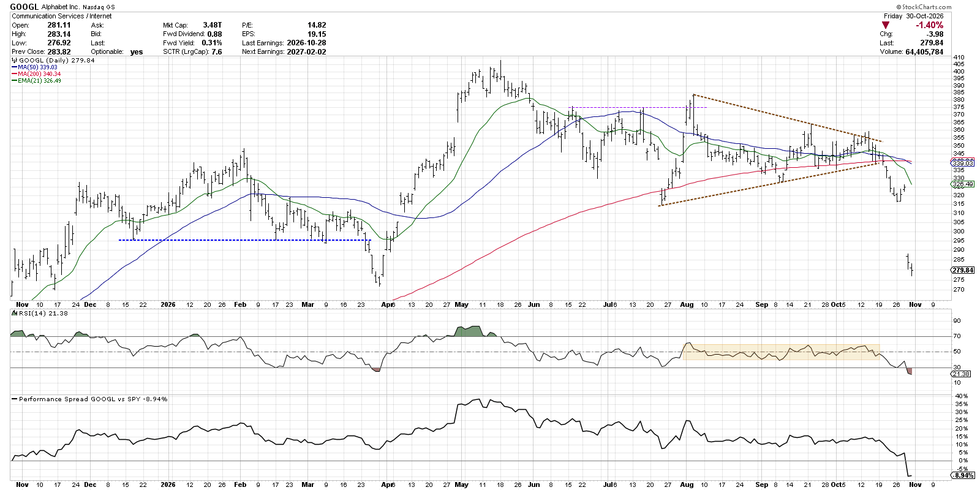Click the Communication Services / Internet sector label
The height and width of the screenshot is (490, 980).
coord(62,17)
